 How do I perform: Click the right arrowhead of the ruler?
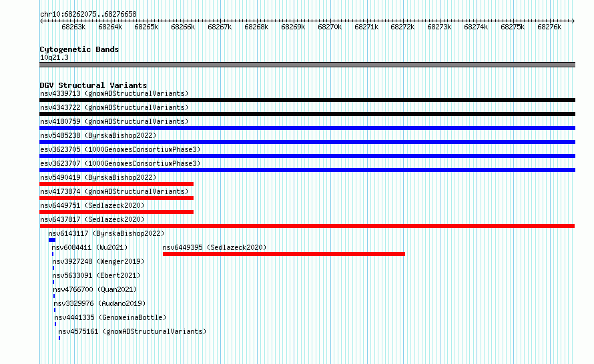point(573,21)
